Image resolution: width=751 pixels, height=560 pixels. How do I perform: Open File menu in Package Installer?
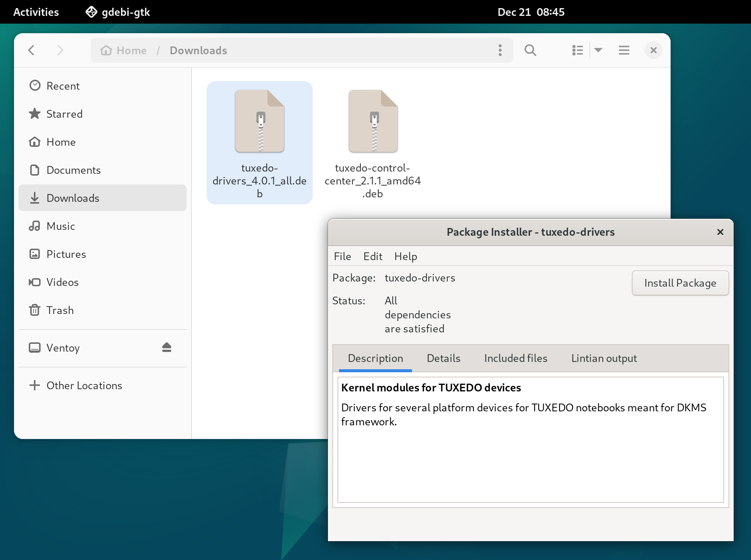click(x=342, y=256)
